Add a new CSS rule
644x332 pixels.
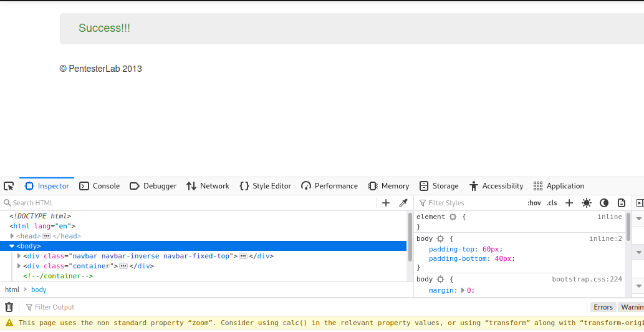click(x=569, y=203)
